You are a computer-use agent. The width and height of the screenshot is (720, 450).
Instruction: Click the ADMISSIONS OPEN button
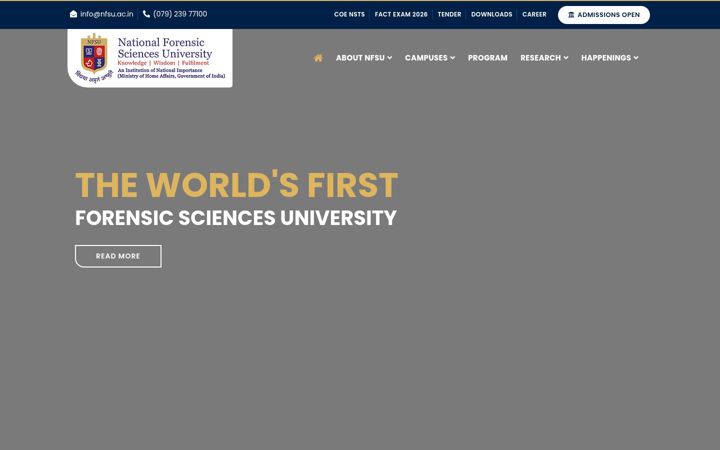[x=604, y=15]
